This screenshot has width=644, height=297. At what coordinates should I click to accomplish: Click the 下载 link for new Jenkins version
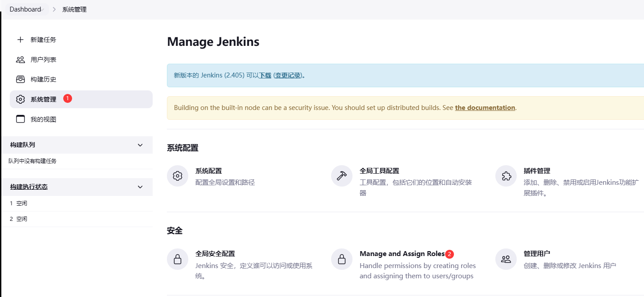[265, 75]
